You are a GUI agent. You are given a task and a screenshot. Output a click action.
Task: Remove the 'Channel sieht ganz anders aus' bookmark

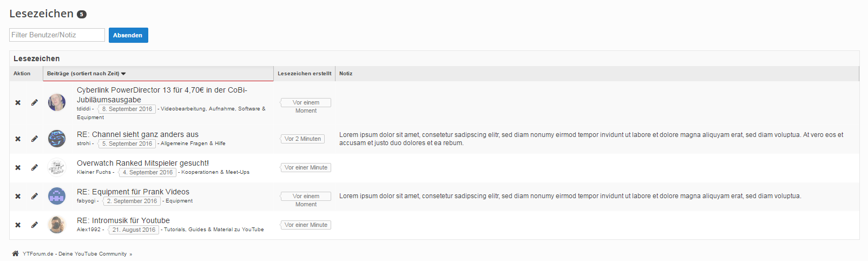18,139
